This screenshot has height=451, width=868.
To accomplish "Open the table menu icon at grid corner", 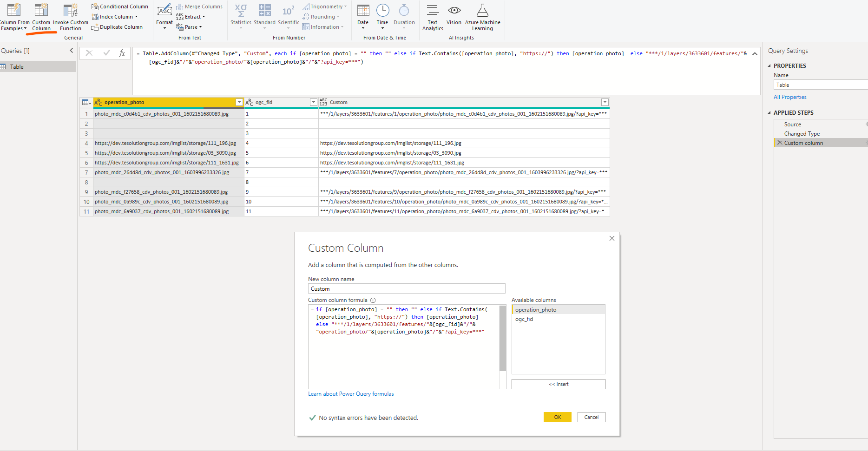I will coord(86,102).
